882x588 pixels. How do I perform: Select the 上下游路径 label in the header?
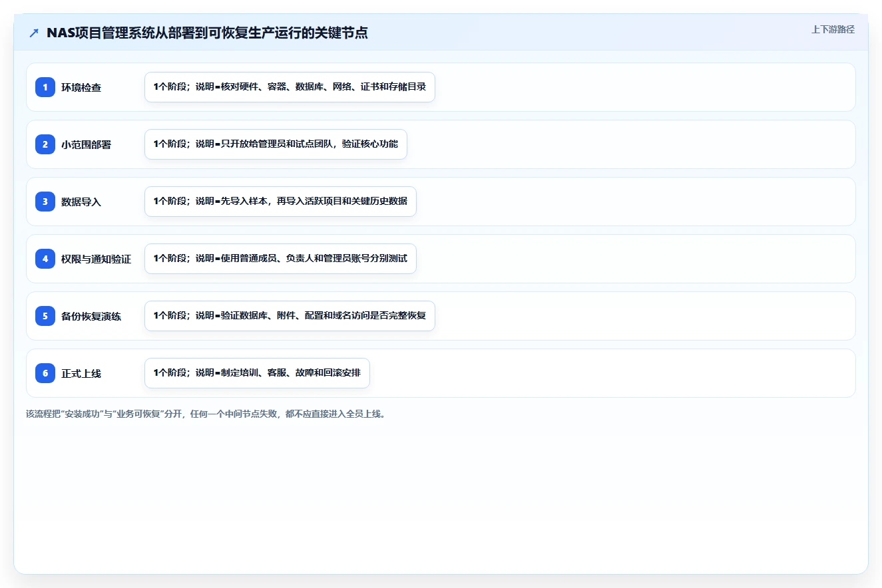point(833,29)
